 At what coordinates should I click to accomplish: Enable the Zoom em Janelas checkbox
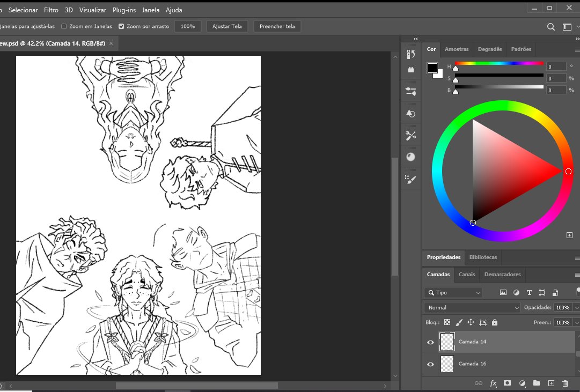(64, 26)
